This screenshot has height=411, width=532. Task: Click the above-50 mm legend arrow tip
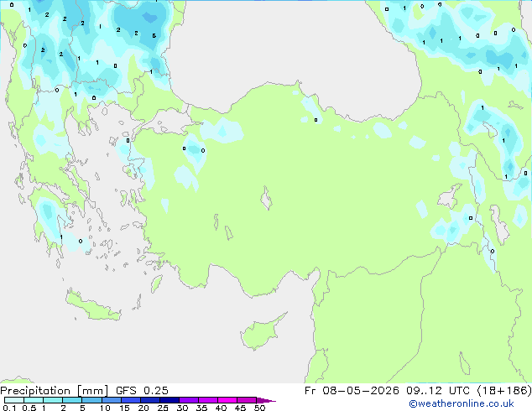click(x=266, y=400)
